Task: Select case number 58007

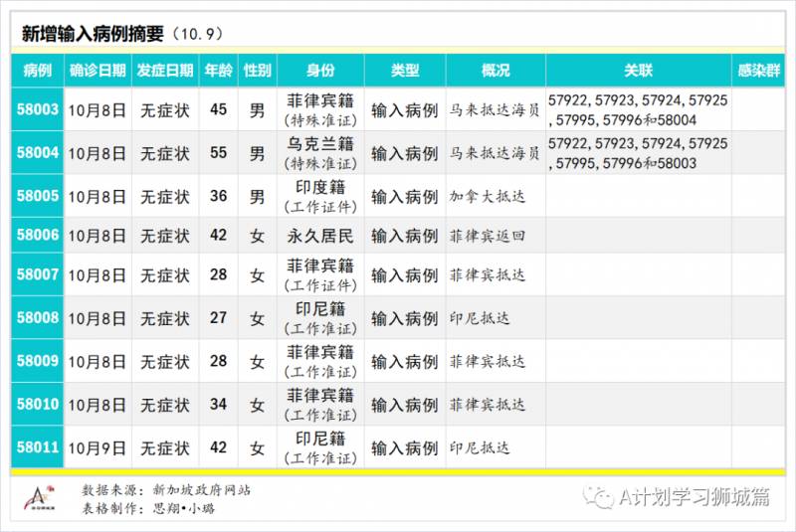Action: tap(38, 274)
